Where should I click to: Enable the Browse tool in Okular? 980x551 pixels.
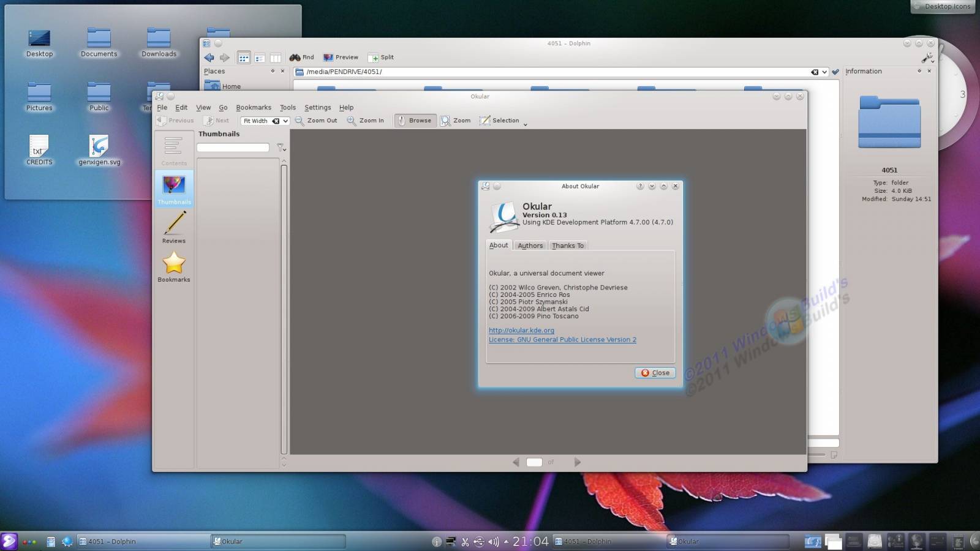(415, 121)
